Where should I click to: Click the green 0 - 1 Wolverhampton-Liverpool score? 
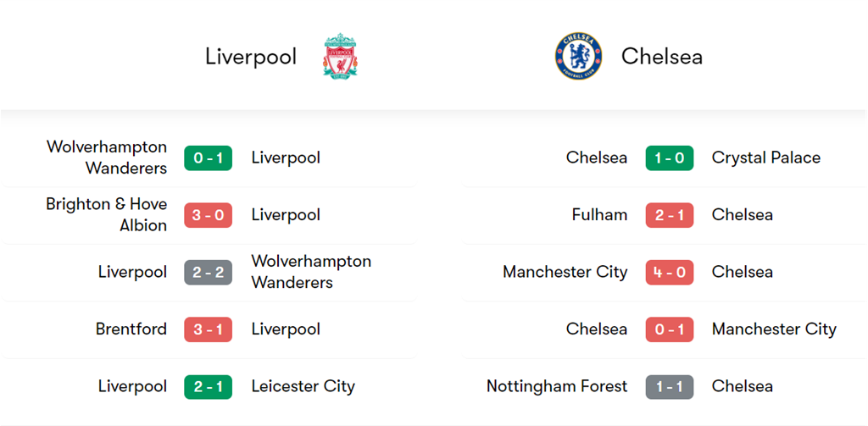(208, 158)
